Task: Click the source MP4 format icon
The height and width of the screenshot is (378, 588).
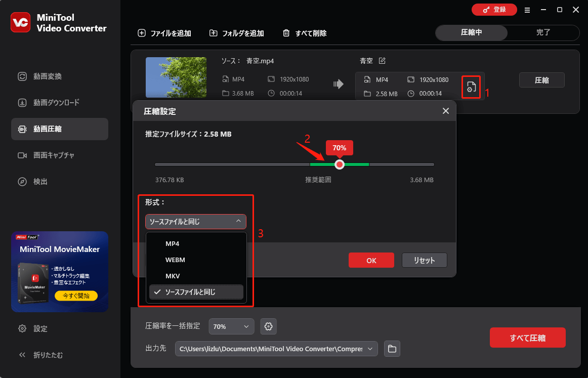Action: 225,79
